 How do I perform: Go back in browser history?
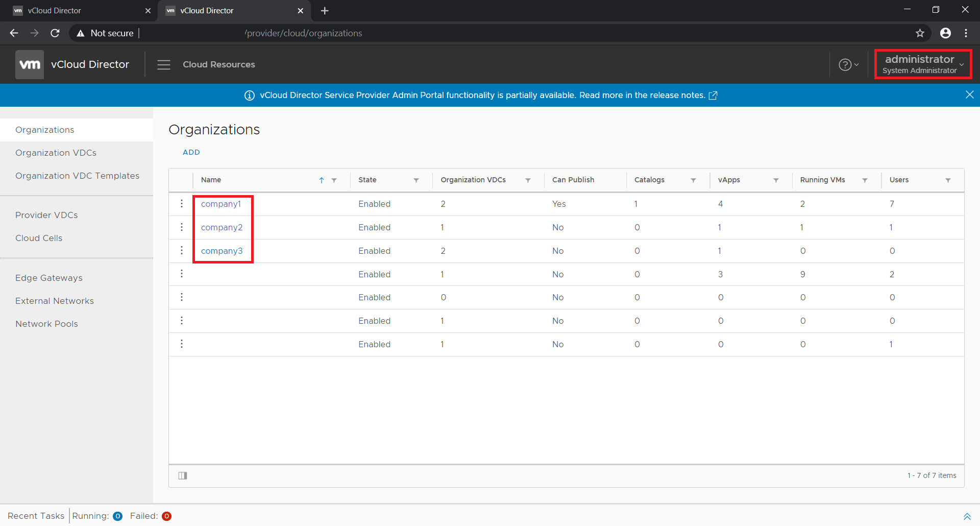tap(14, 33)
